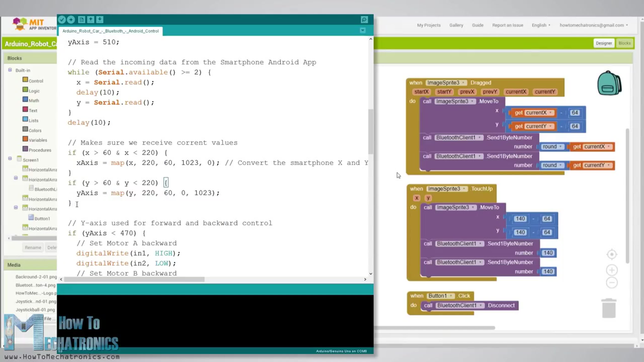
Task: Select the Arduino_Robot_Car sketch tab
Action: (111, 31)
